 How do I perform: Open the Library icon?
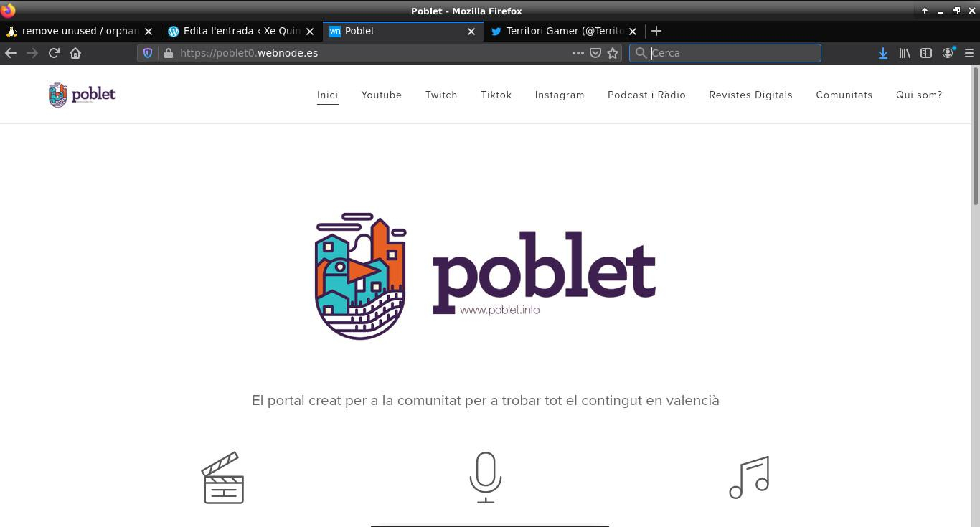point(905,53)
